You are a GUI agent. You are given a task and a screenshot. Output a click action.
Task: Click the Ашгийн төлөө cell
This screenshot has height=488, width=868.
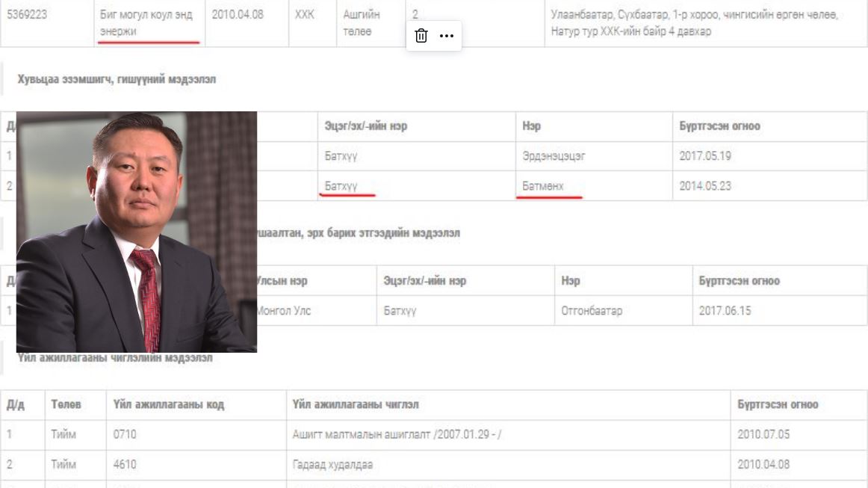pyautogui.click(x=361, y=22)
